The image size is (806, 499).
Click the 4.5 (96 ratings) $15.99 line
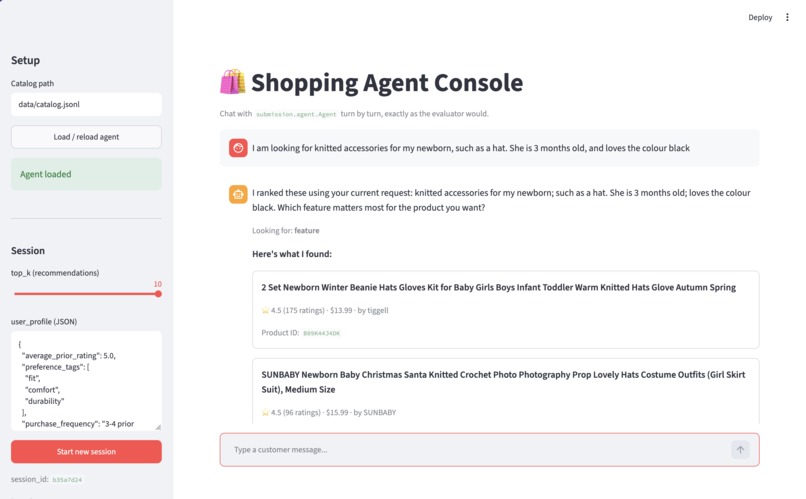pos(329,412)
